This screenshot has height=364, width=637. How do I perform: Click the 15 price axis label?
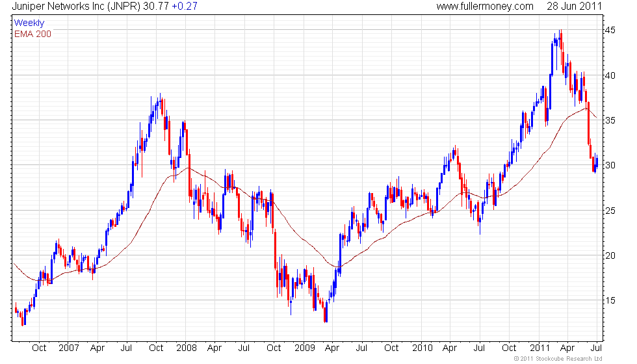tap(610, 300)
